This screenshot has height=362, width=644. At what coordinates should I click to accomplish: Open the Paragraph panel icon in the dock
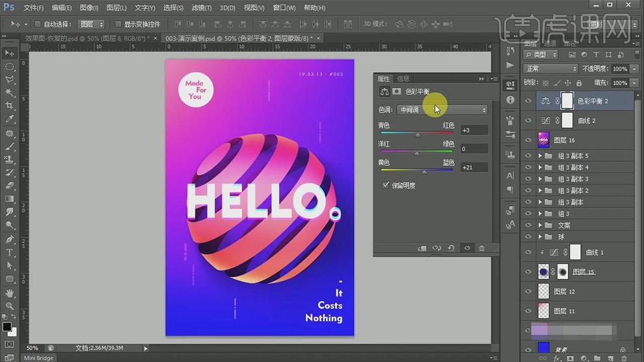coord(510,190)
